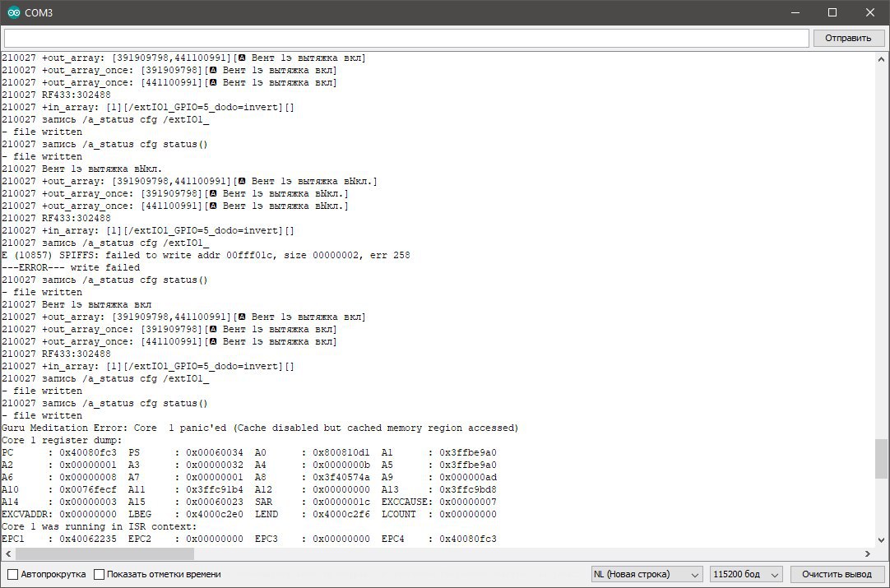The height and width of the screenshot is (588, 890).
Task: Minimize the COM3 window
Action: pyautogui.click(x=795, y=12)
